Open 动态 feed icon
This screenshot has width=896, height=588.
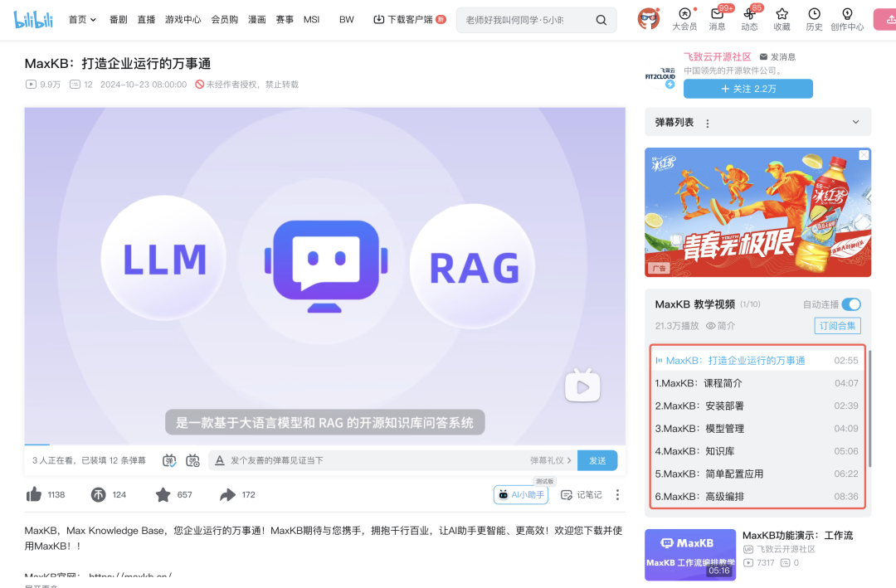click(750, 19)
